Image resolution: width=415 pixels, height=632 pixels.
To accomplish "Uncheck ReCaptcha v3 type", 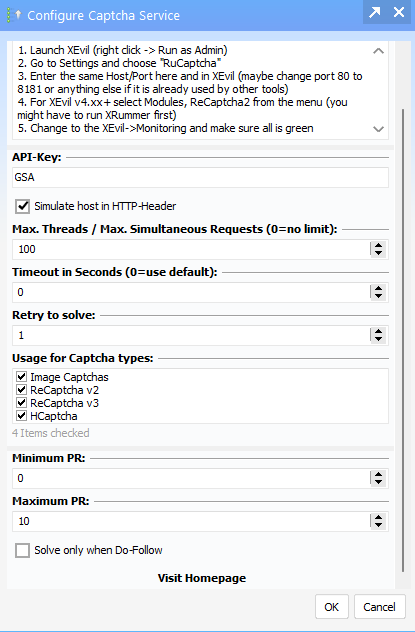I will [21, 403].
